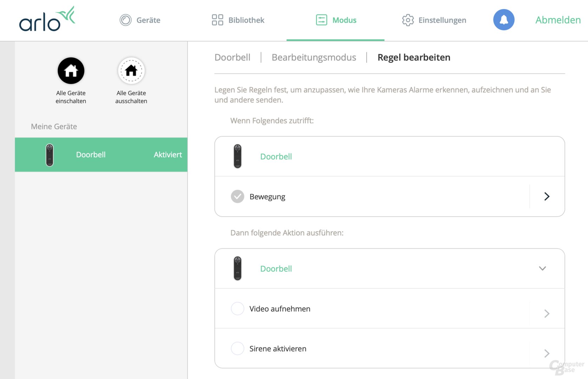Click the Regel bearbeiten breadcrumb
Screen dimensions: 588x379
(414, 57)
